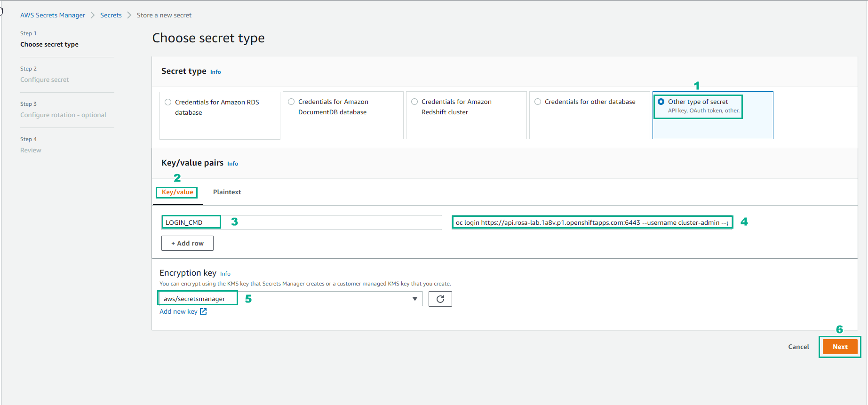Switch to the Key/value tab
Viewport: 868px width, 405px height.
[177, 192]
